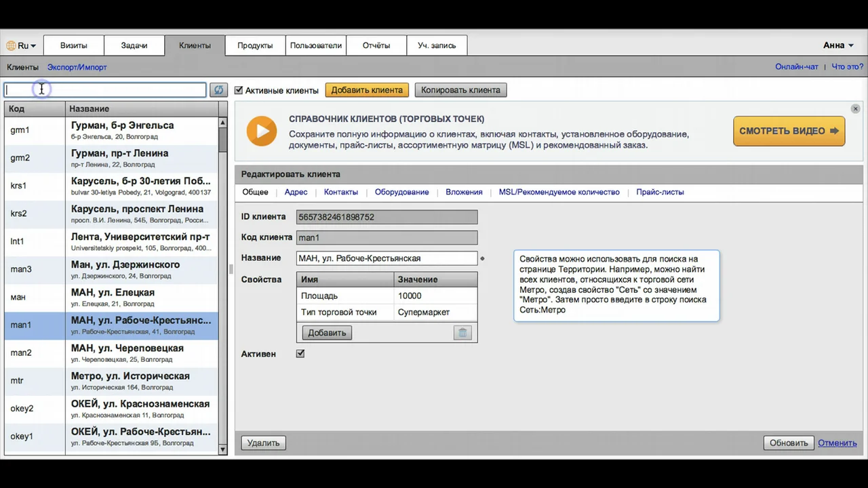The image size is (868, 488).
Task: Open the Анна user dropdown
Action: 838,45
